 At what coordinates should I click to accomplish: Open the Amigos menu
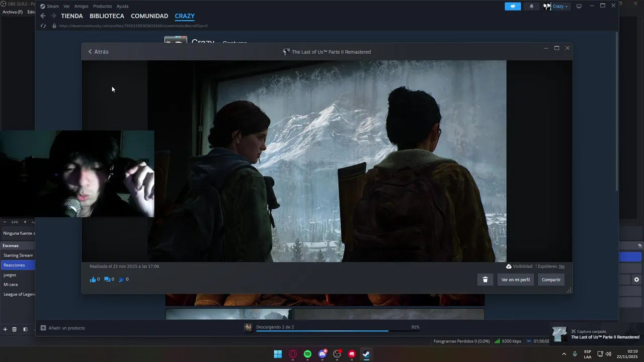pyautogui.click(x=82, y=6)
